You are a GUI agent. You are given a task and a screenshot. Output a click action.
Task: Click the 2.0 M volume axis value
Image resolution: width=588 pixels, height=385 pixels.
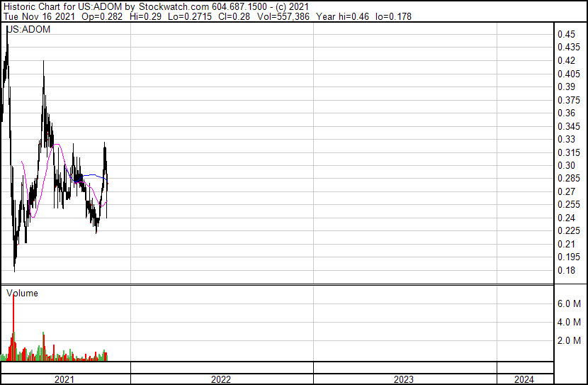click(x=570, y=340)
